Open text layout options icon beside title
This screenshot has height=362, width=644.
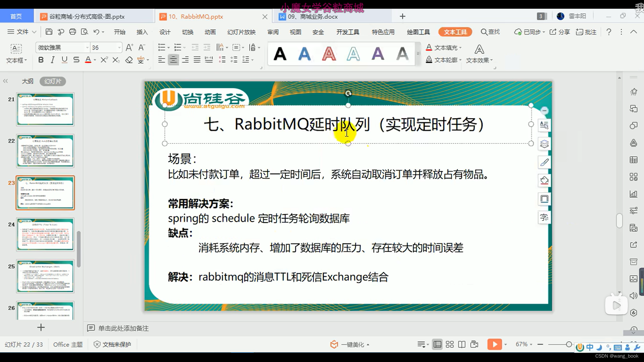[x=544, y=125]
